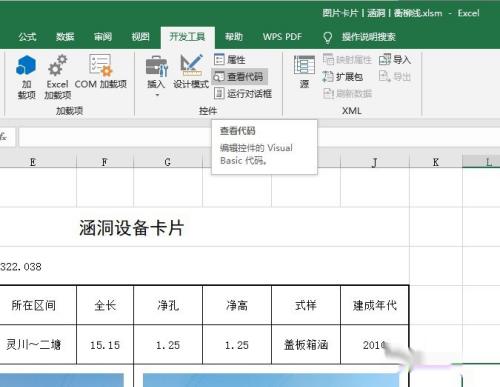The width and height of the screenshot is (500, 387).
Task: Click the 所在区间 header cell
Action: [x=38, y=305]
